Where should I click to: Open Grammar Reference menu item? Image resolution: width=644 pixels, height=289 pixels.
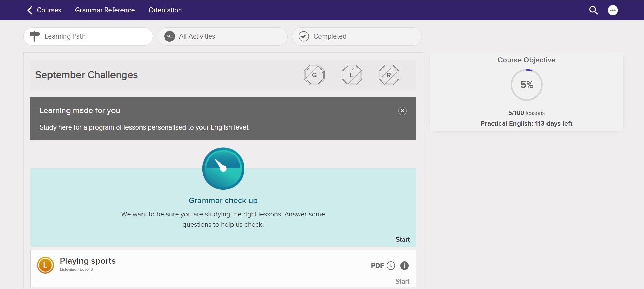[105, 10]
